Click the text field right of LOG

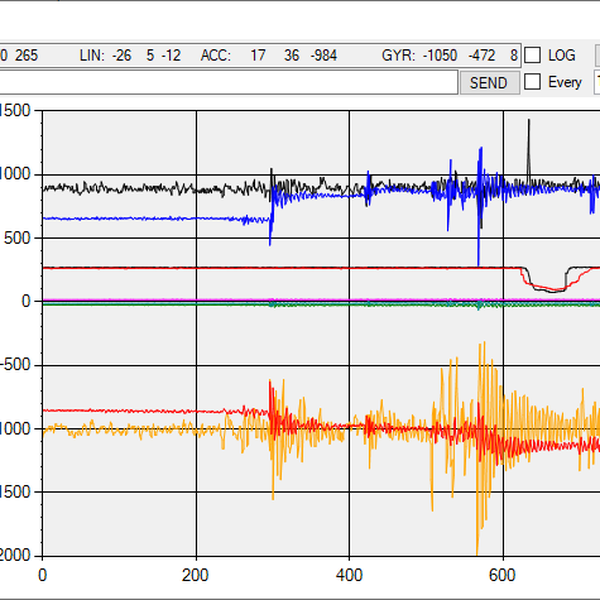[596, 56]
